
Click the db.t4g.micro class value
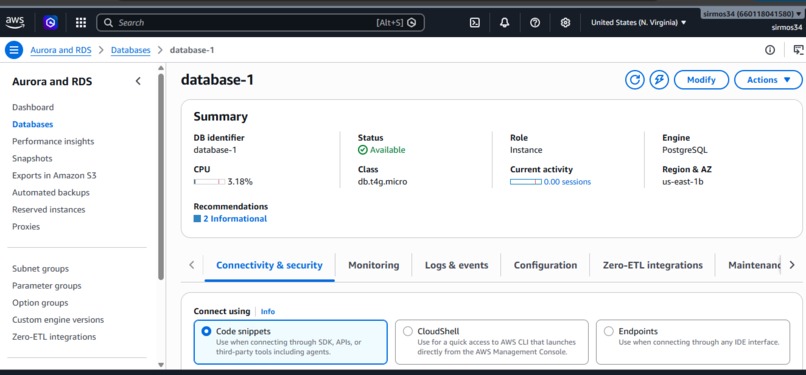[382, 182]
